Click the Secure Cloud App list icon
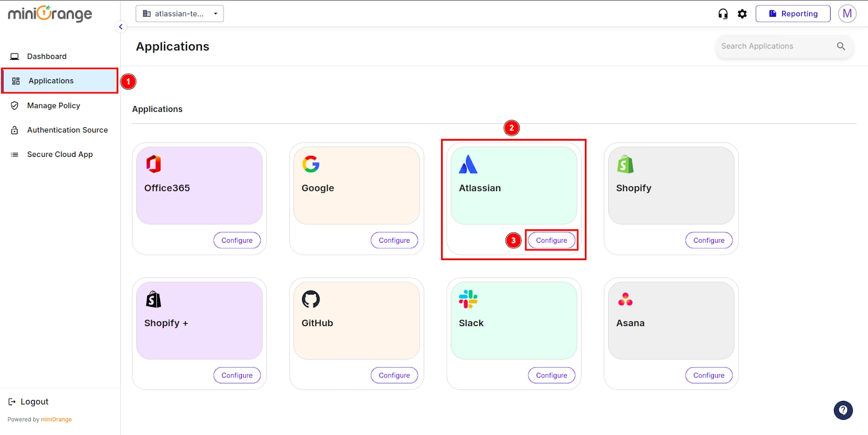Image resolution: width=868 pixels, height=435 pixels. pos(15,155)
